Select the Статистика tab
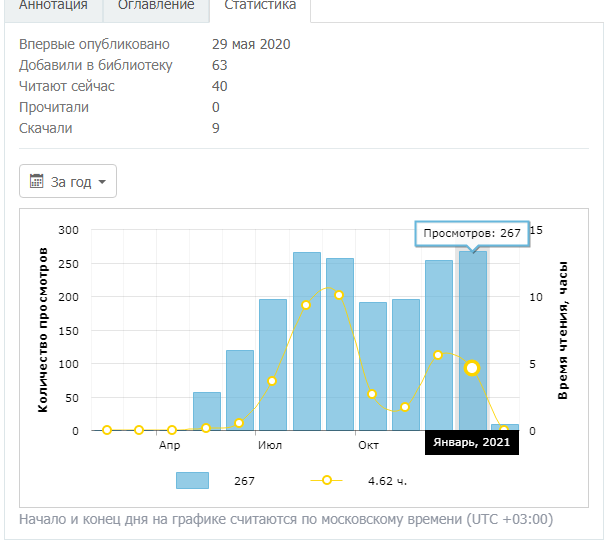 tap(259, 6)
